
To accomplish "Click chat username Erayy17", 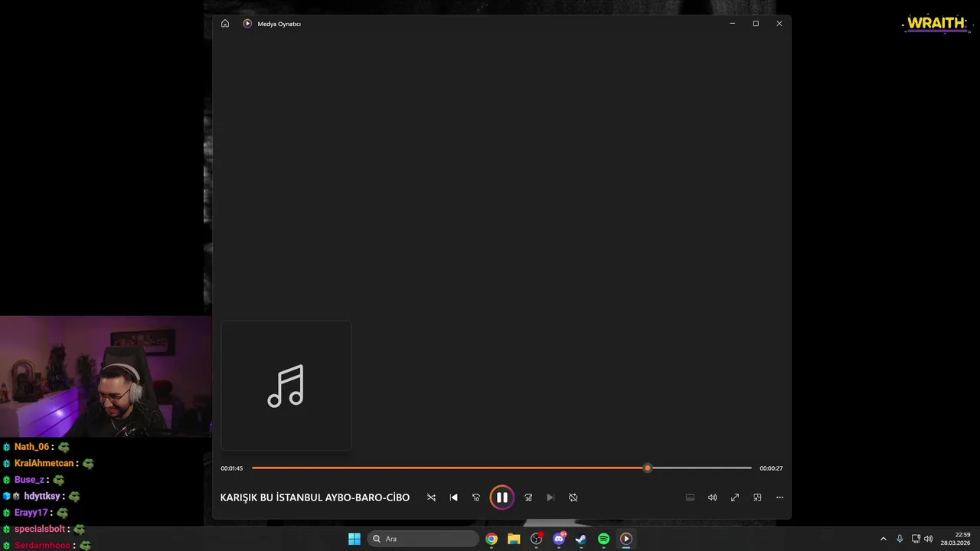I will pos(31,513).
